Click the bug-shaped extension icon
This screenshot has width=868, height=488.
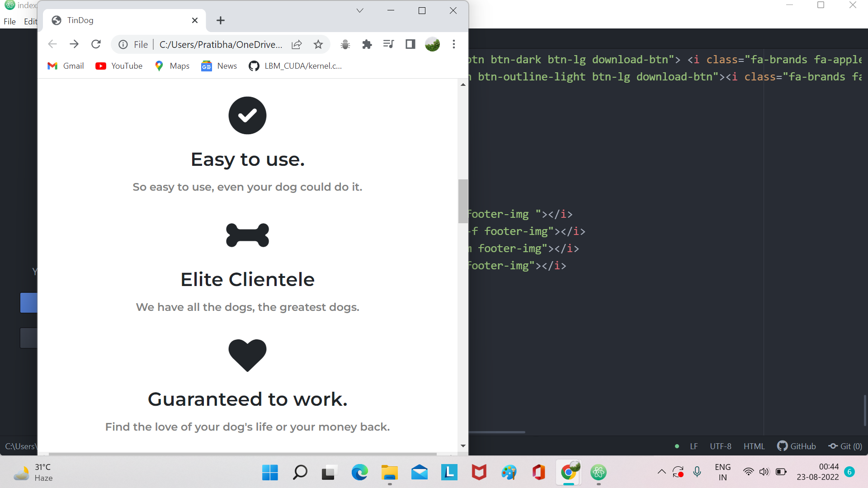click(x=345, y=44)
